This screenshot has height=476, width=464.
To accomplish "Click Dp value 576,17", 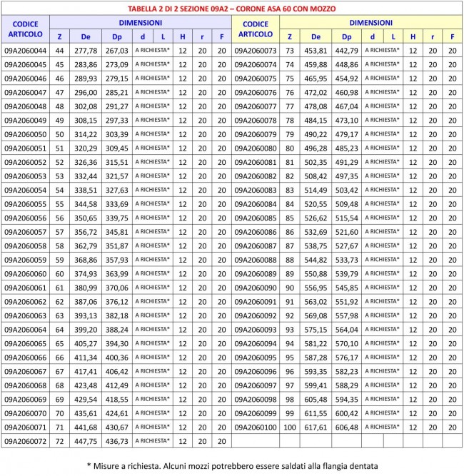I will point(347,358).
